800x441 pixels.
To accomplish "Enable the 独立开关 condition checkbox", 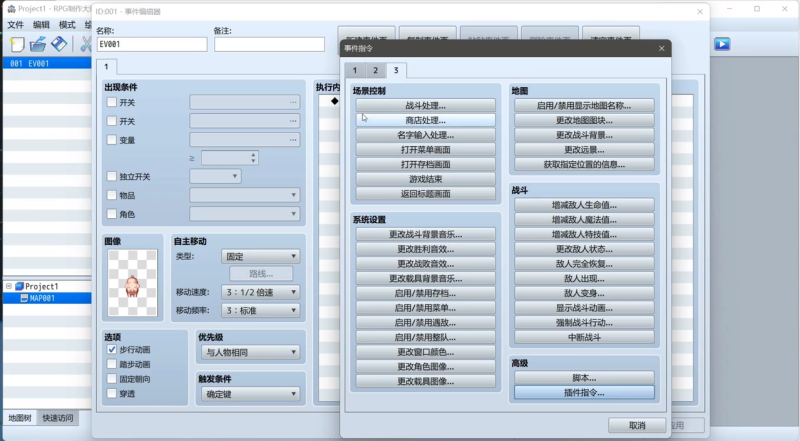I will click(112, 176).
